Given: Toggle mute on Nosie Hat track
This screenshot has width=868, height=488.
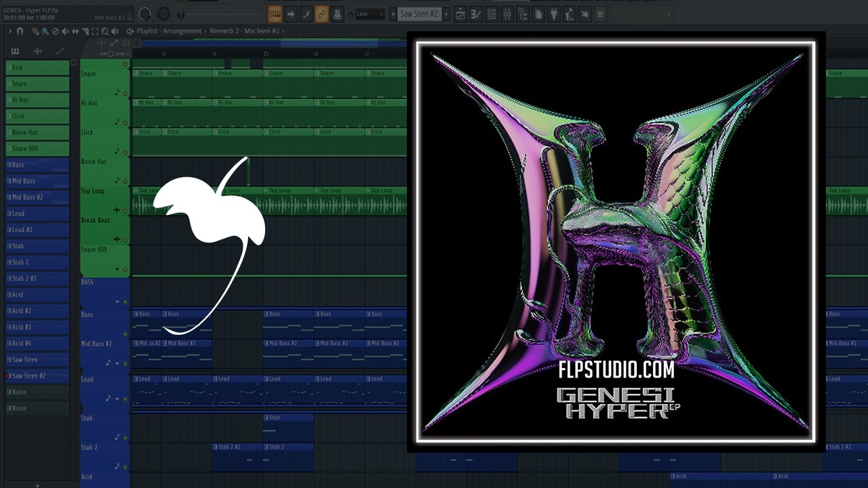Looking at the screenshot, I should pos(125,181).
